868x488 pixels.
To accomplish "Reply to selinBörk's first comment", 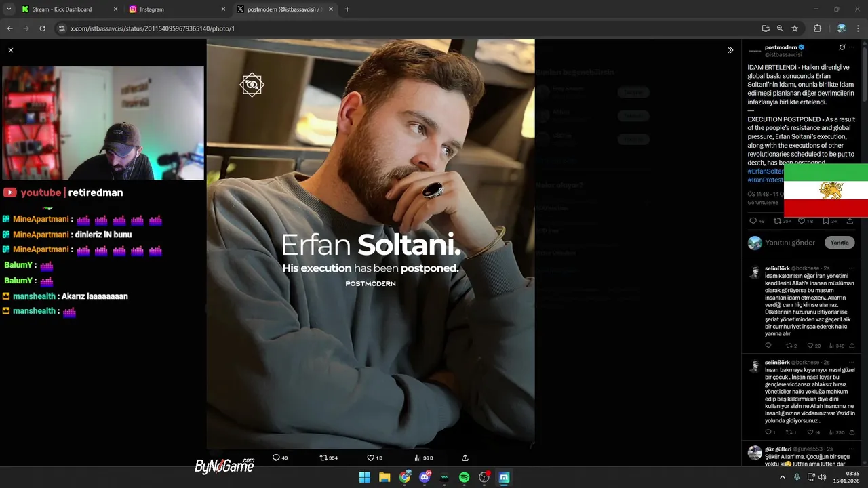I will 768,346.
